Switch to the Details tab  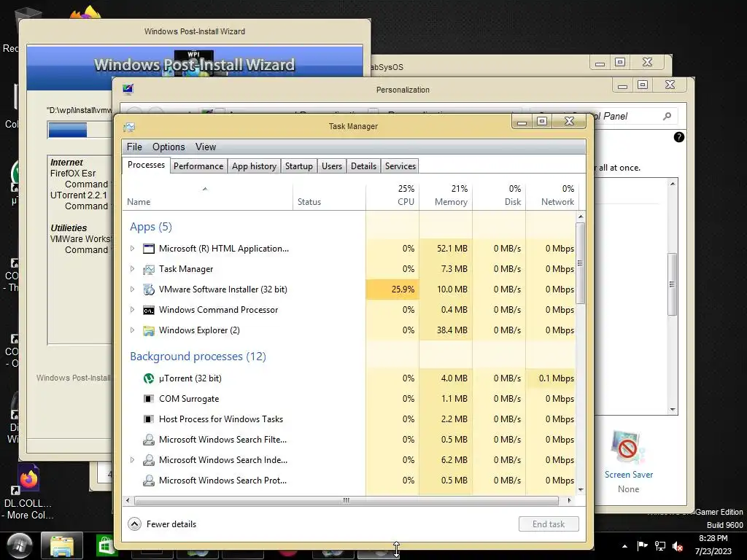363,166
